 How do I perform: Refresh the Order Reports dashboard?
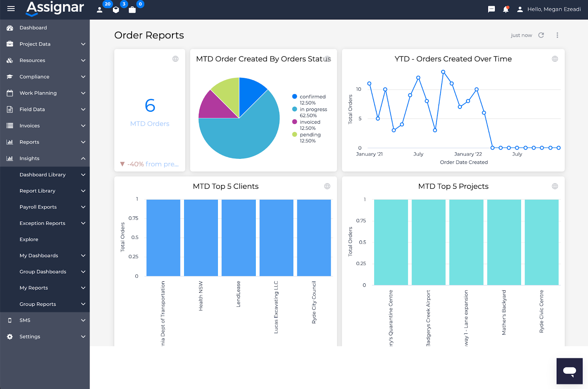541,35
